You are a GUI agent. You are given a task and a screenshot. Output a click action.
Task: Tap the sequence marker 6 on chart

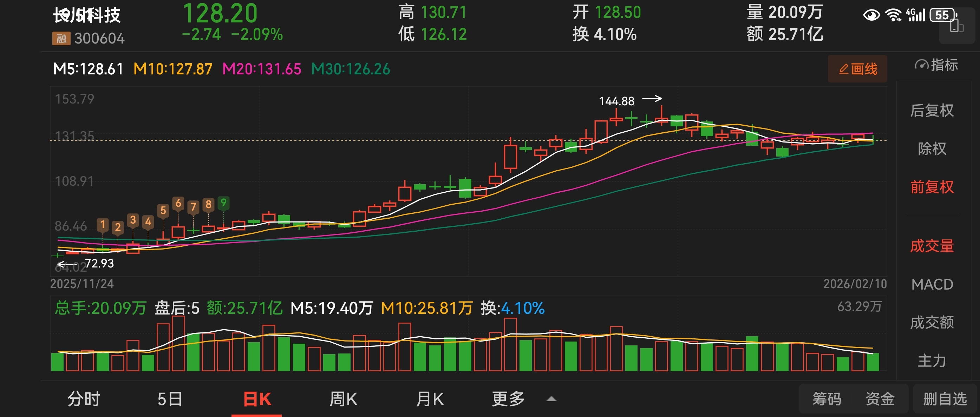178,203
